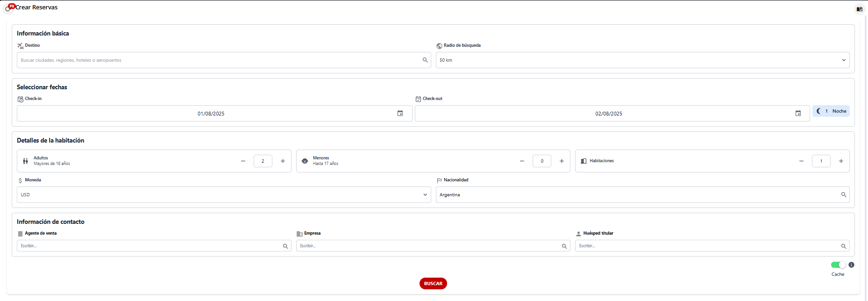Click the top-right guide book icon
868x301 pixels.
(859, 9)
